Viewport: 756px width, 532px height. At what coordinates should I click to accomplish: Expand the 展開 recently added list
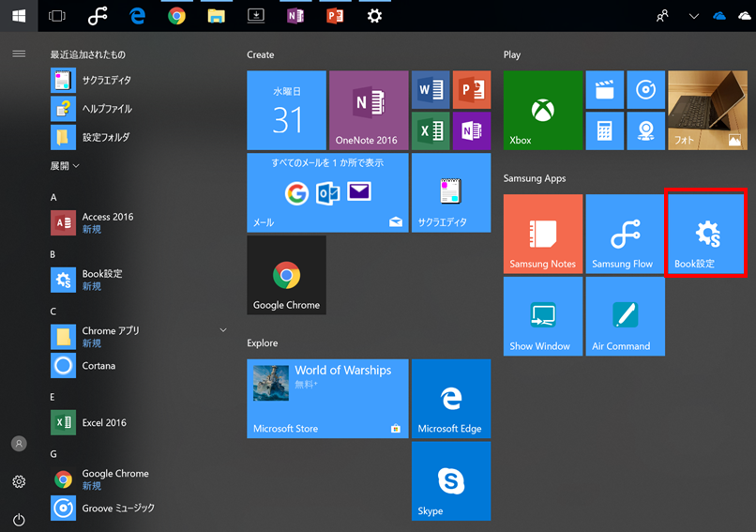point(65,166)
